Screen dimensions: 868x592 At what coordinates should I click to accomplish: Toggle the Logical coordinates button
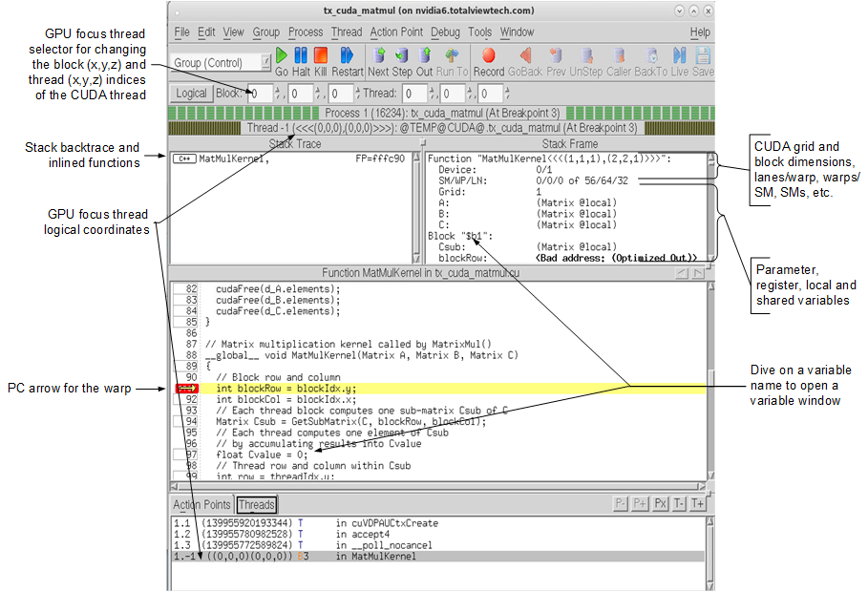click(x=191, y=94)
